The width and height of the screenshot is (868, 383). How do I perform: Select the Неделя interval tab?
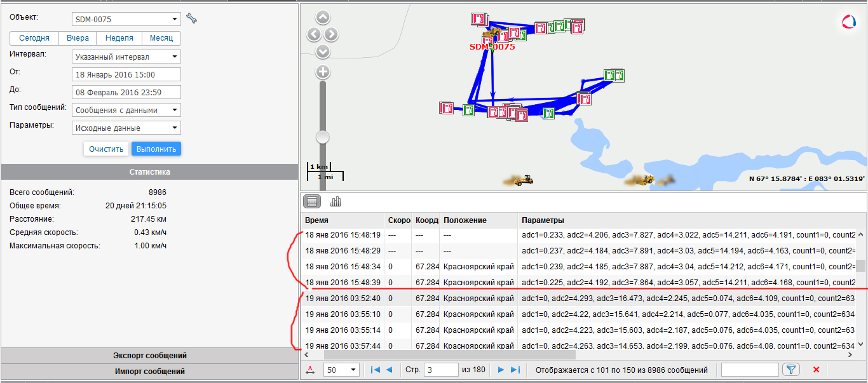[119, 38]
